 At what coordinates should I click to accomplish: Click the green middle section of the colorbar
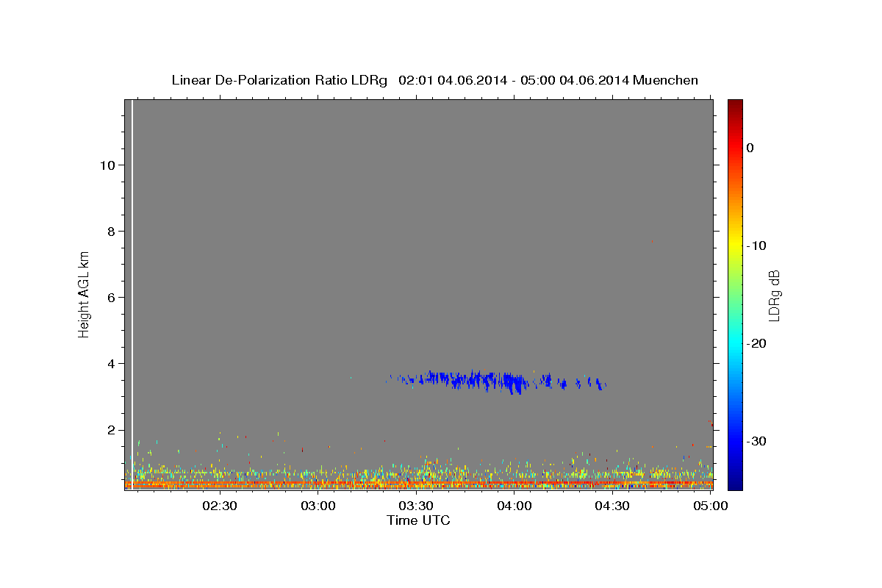[x=735, y=294]
